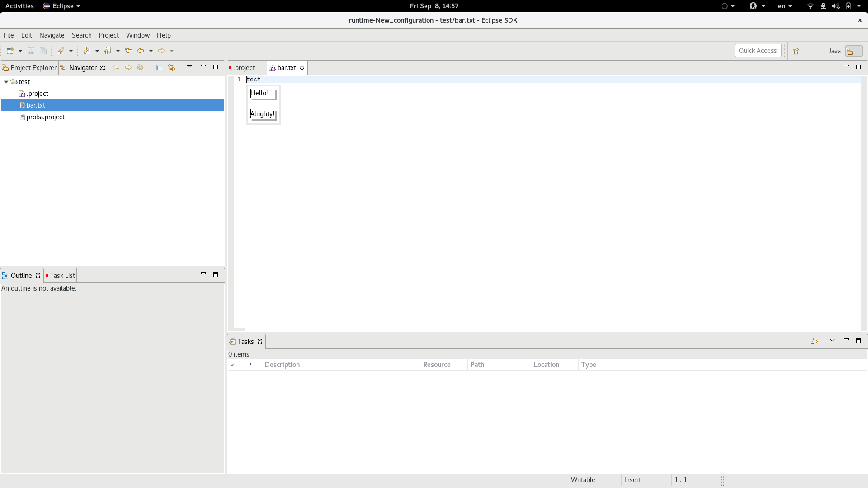Sort Tasks by Description column
The image size is (868, 488).
coord(341,365)
